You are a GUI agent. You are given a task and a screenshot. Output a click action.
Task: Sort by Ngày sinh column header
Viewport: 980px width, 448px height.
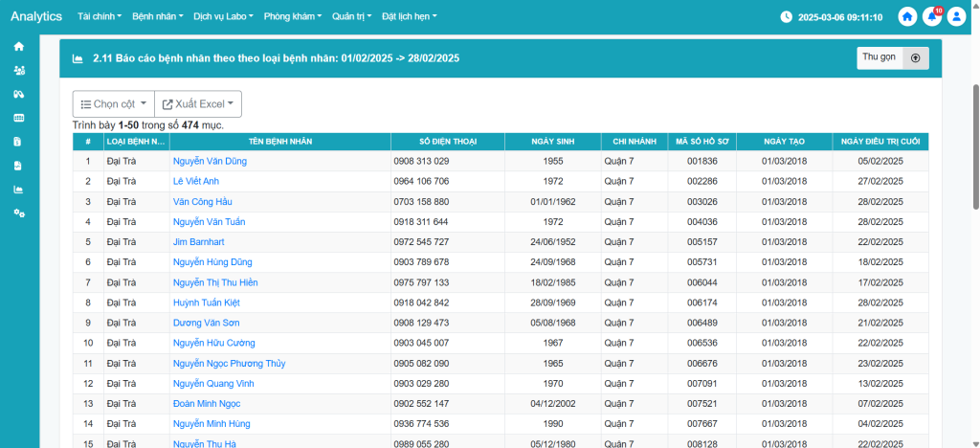pos(552,142)
